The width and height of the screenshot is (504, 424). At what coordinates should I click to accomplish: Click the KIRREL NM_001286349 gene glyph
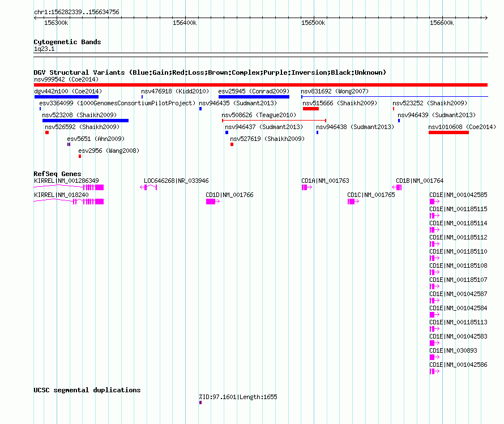pyautogui.click(x=69, y=187)
